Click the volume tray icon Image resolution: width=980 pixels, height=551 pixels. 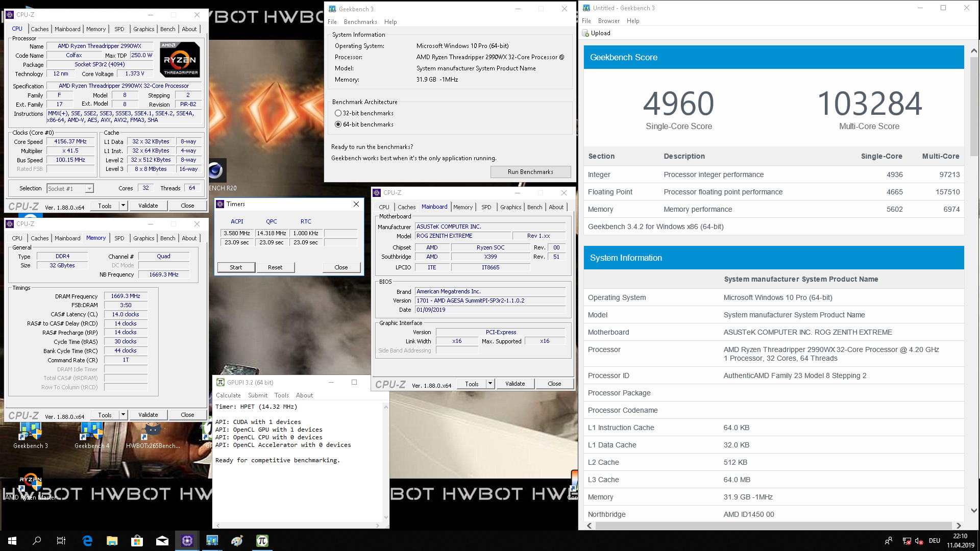[919, 541]
